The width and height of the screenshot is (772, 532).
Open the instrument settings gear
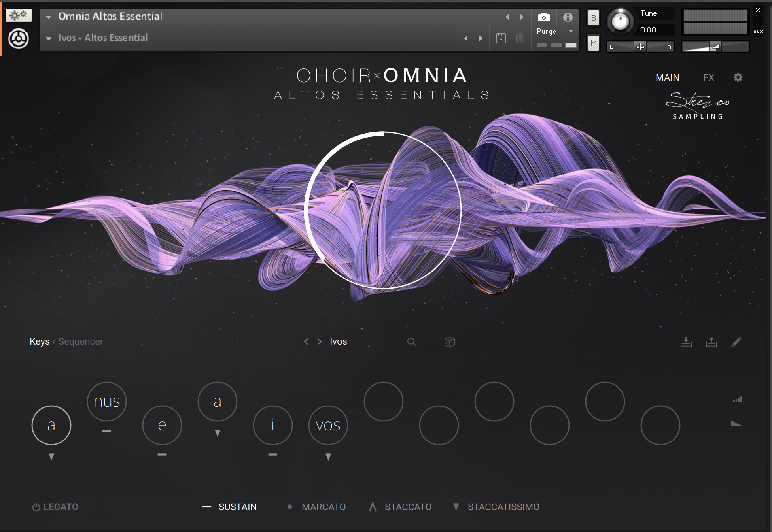point(738,77)
